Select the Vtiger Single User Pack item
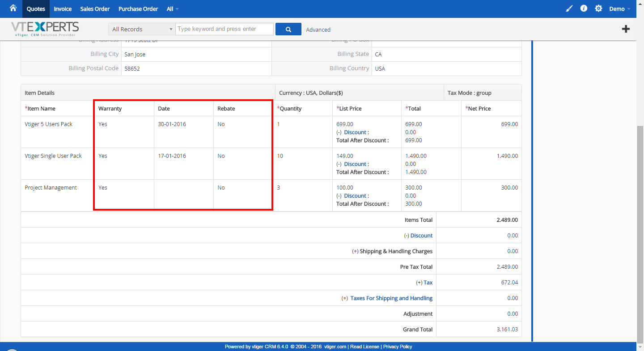The image size is (644, 351). (x=53, y=156)
